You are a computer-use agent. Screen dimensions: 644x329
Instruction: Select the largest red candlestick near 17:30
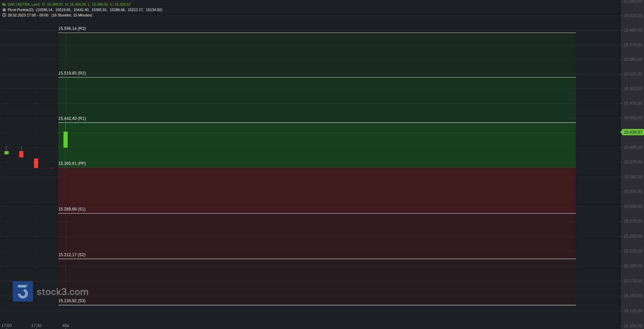pyautogui.click(x=36, y=163)
